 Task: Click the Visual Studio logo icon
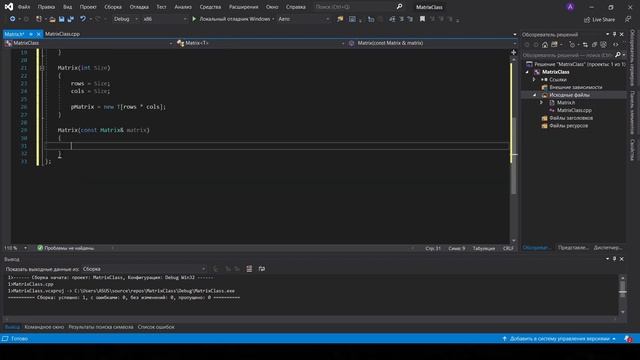9,7
